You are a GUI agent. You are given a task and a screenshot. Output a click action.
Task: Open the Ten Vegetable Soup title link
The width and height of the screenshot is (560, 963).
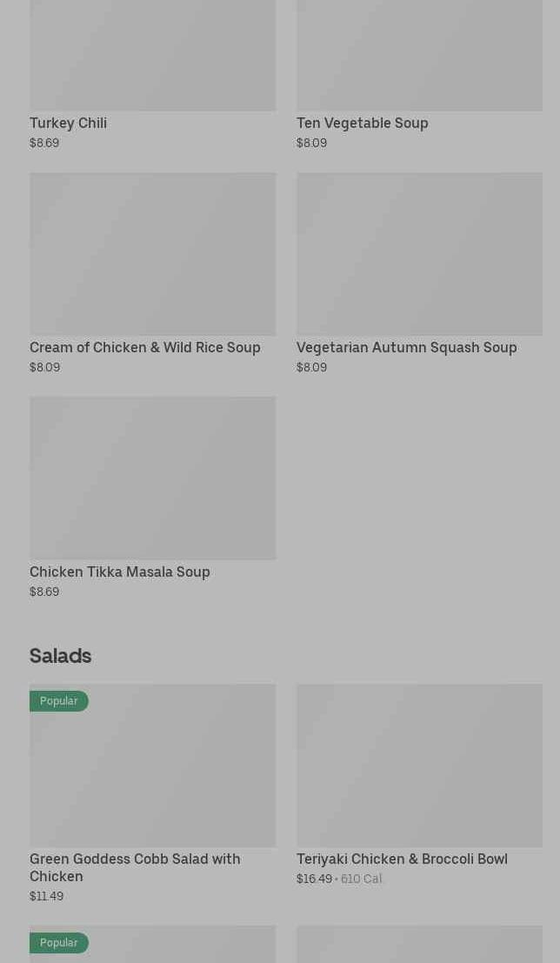tap(362, 123)
